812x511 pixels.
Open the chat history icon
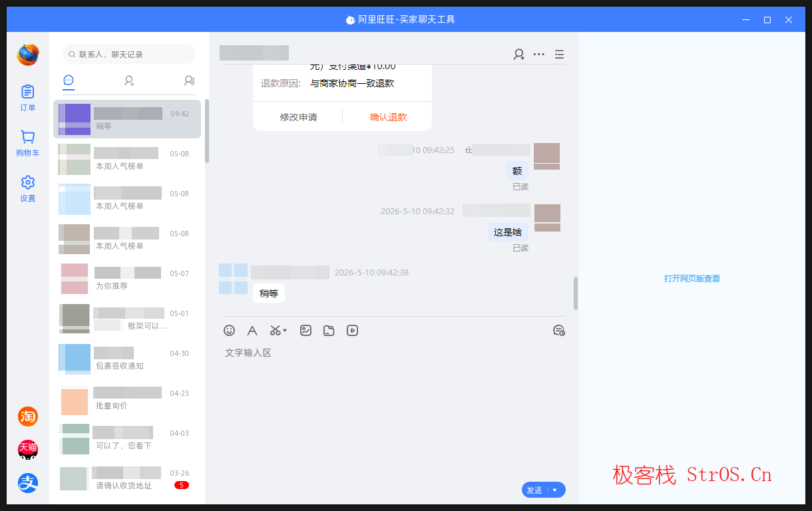(x=559, y=330)
